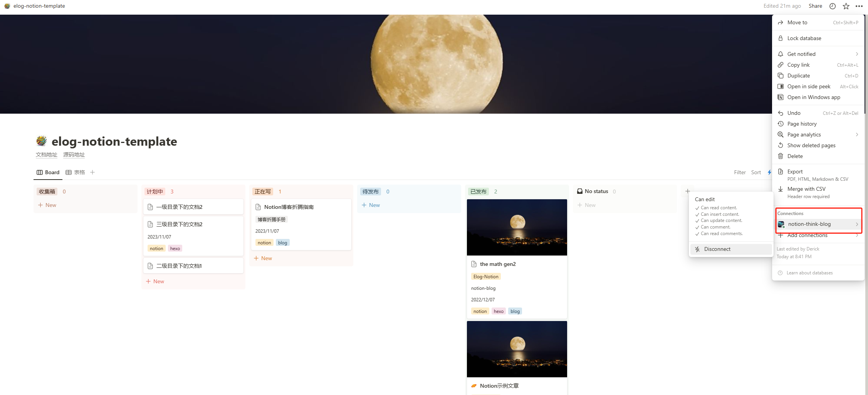This screenshot has width=868, height=395.
Task: Click the No status column header
Action: 593,191
